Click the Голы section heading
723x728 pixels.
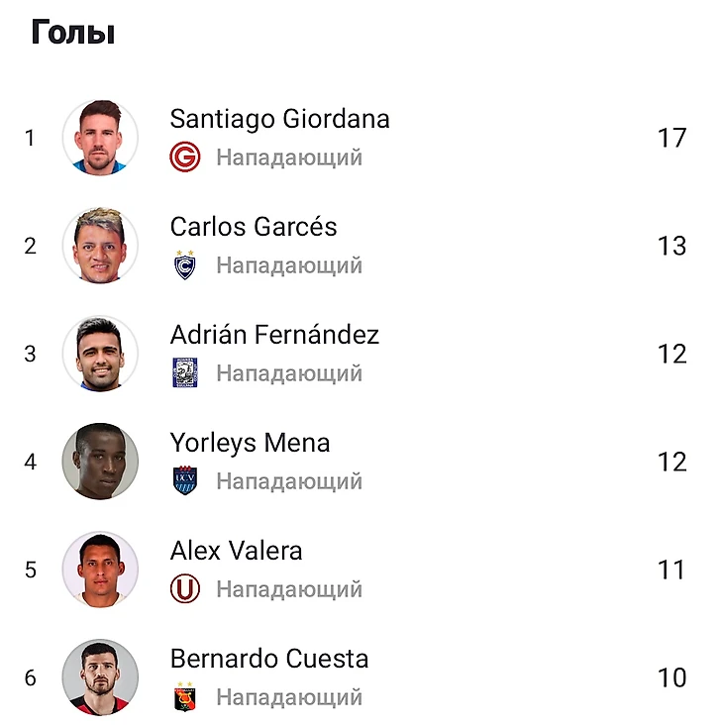[73, 33]
